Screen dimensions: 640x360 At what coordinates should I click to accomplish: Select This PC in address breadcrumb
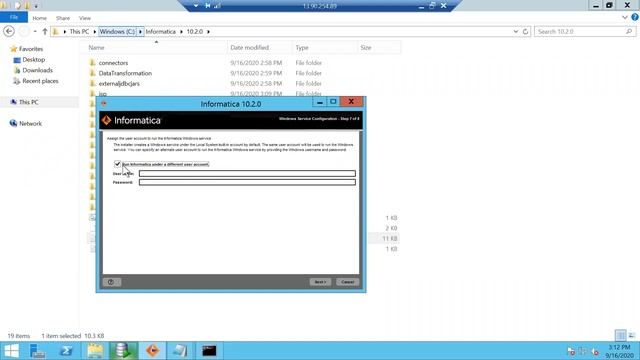pyautogui.click(x=79, y=31)
